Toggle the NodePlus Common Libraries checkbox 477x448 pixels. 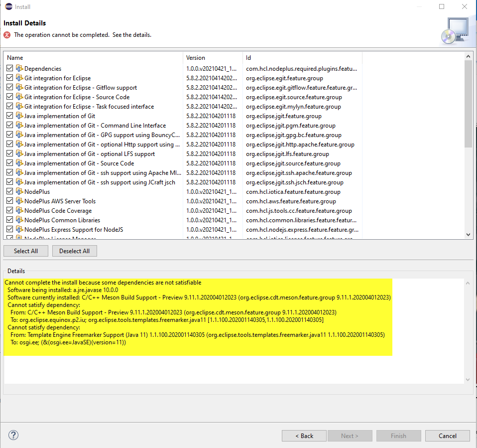[x=10, y=220]
